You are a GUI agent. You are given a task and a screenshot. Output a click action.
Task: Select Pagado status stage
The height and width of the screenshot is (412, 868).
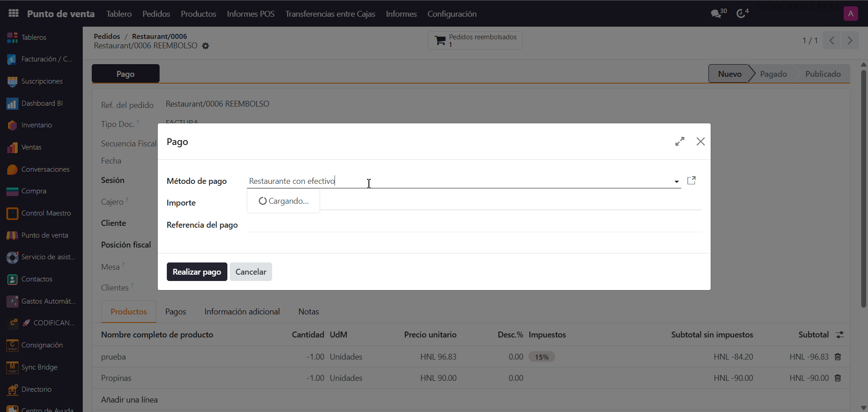pyautogui.click(x=773, y=74)
